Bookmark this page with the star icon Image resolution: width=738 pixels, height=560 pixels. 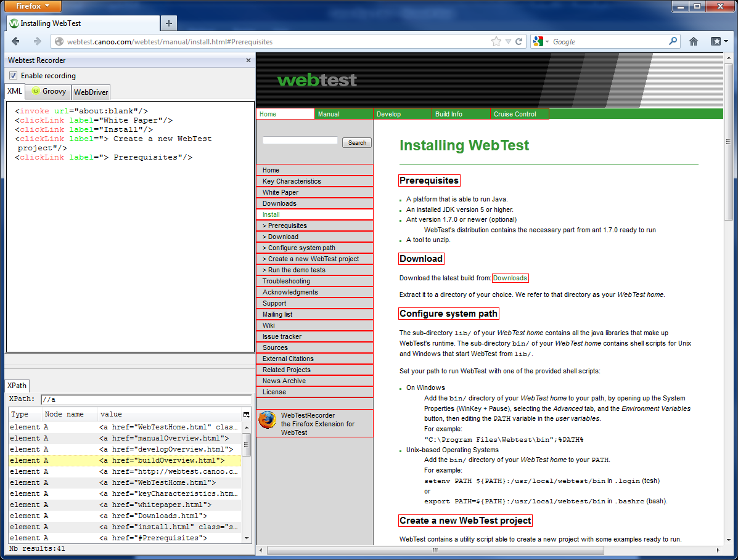[x=496, y=41]
